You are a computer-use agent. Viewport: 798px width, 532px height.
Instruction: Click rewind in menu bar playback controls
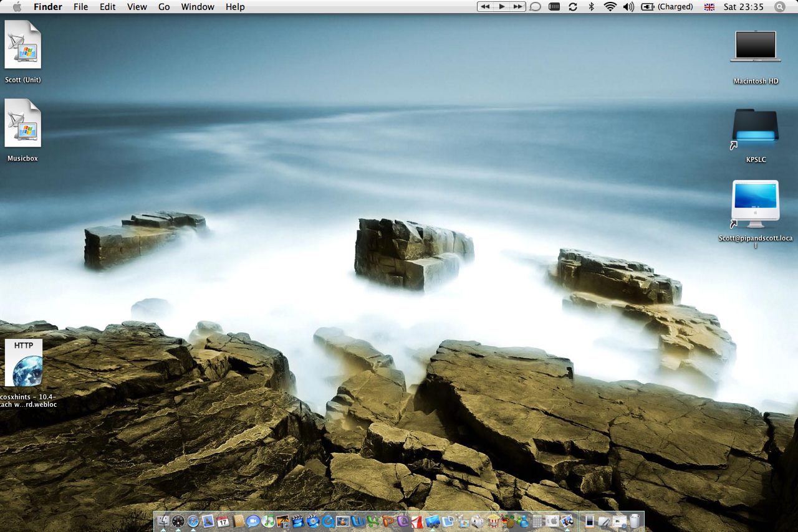(485, 7)
